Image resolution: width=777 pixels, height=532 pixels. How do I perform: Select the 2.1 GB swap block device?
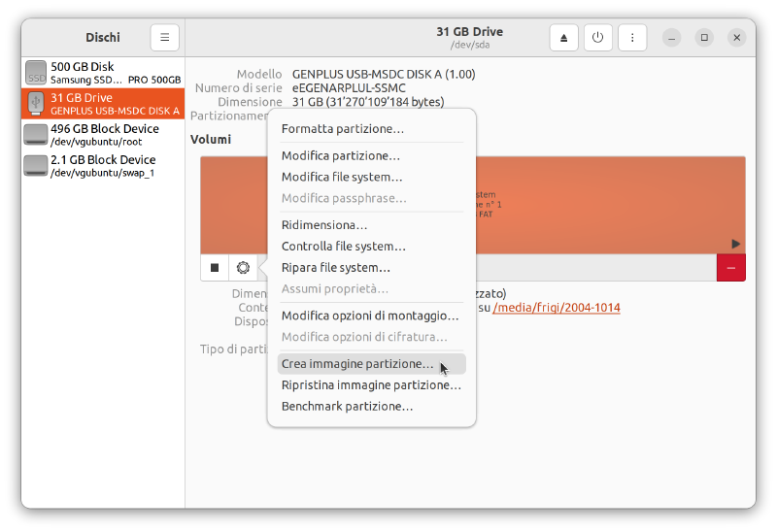tap(103, 166)
